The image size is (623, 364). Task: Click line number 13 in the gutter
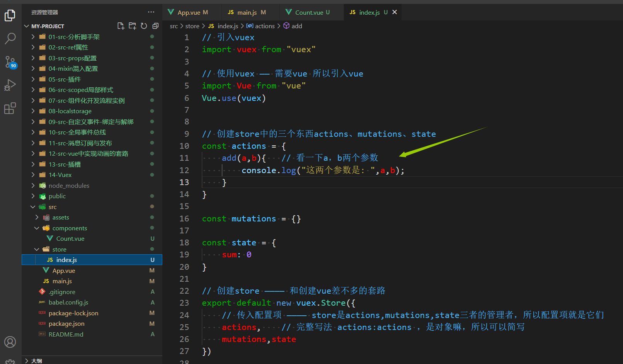coord(184,182)
